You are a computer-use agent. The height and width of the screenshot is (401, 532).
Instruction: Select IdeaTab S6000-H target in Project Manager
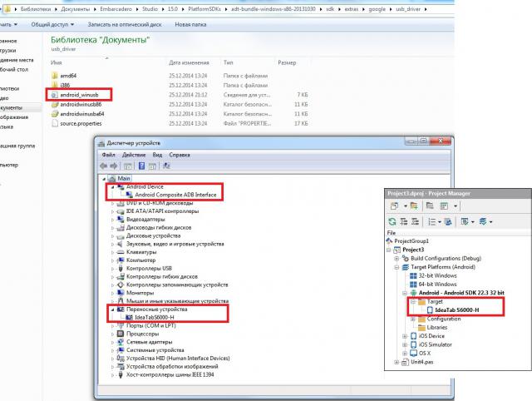coord(456,310)
